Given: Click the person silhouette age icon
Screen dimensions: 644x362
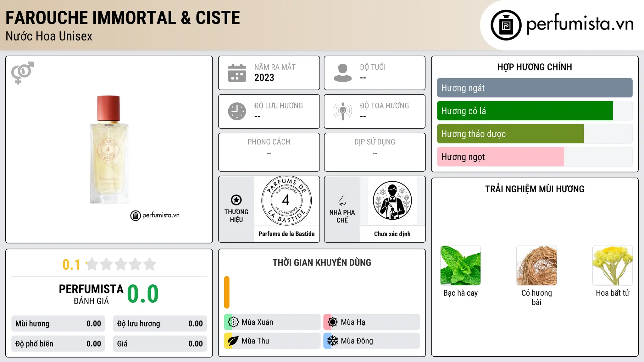Looking at the screenshot, I should coord(342,73).
